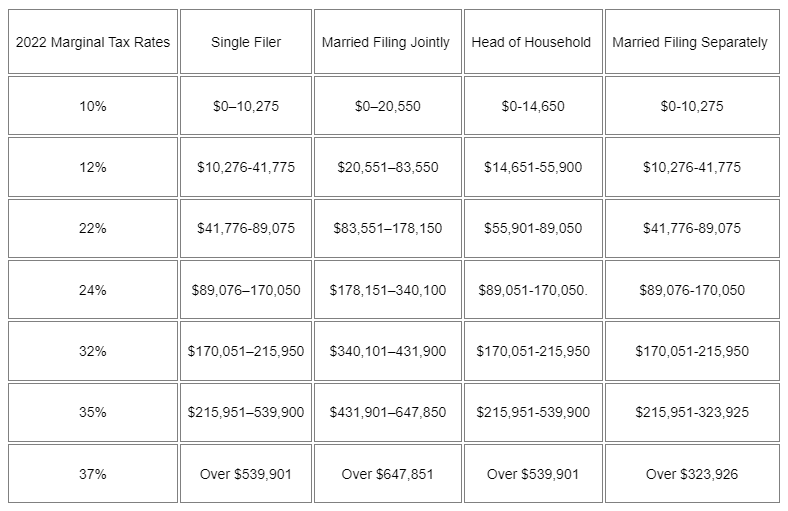Click the 37% top rate cell

pyautogui.click(x=92, y=474)
